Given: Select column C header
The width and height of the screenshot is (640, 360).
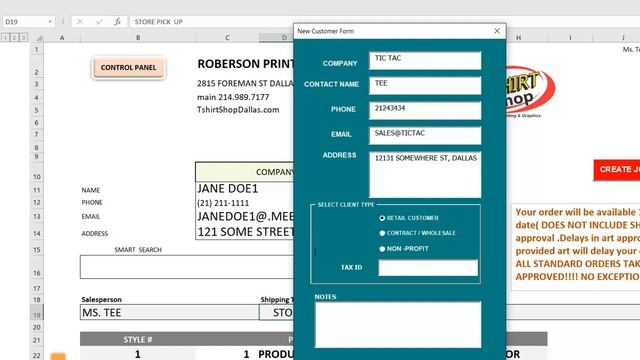Looking at the screenshot, I should tap(227, 38).
